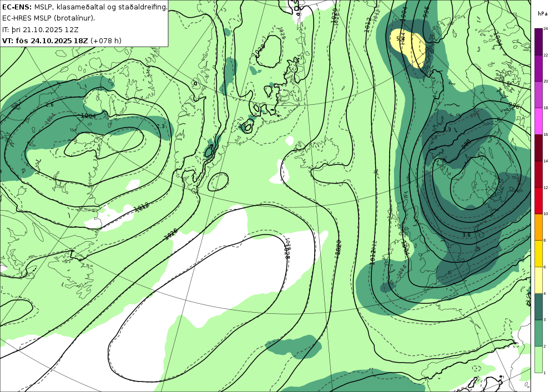Pick the medium green 2–3 hPa legend band
555x392 pixels.
point(539,333)
